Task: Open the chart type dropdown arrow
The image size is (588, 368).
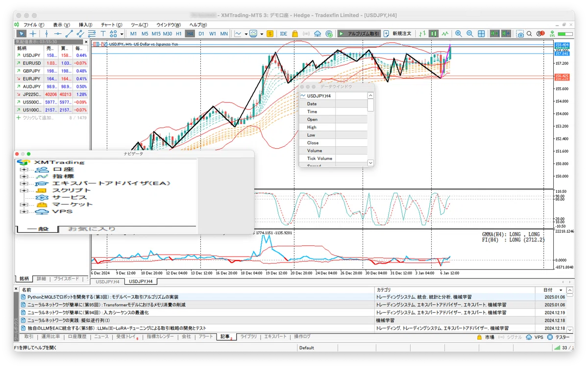Action: [245, 34]
